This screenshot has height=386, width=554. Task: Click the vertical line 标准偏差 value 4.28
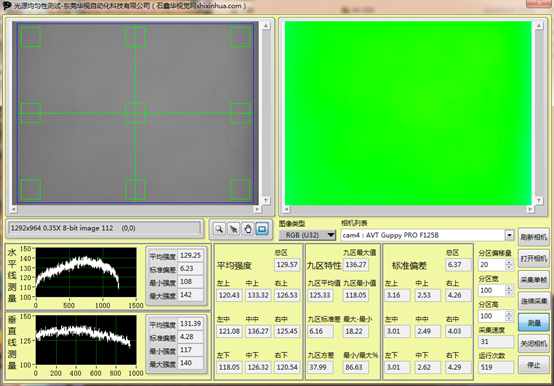(190, 337)
